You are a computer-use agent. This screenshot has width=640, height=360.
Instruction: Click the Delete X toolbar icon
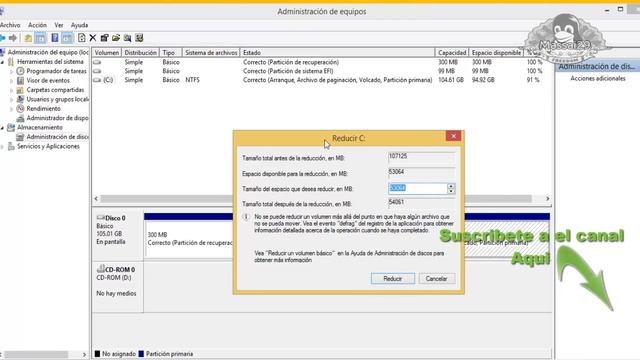tap(93, 38)
